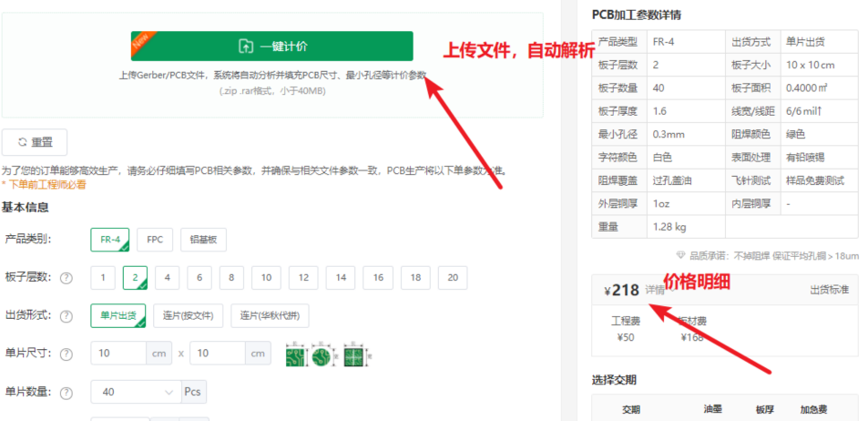Viewport: 868px width, 421px height.
Task: Choose 4 layers for board
Action: 167,278
